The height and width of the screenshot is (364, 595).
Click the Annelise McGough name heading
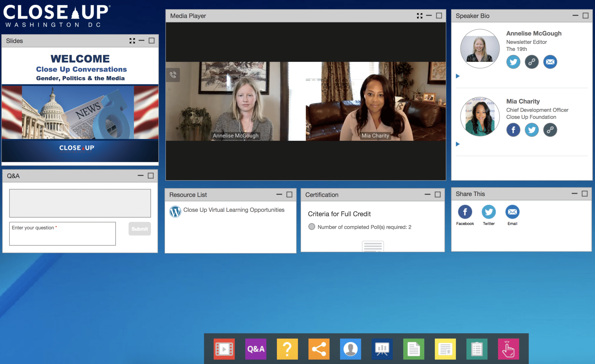pos(534,33)
